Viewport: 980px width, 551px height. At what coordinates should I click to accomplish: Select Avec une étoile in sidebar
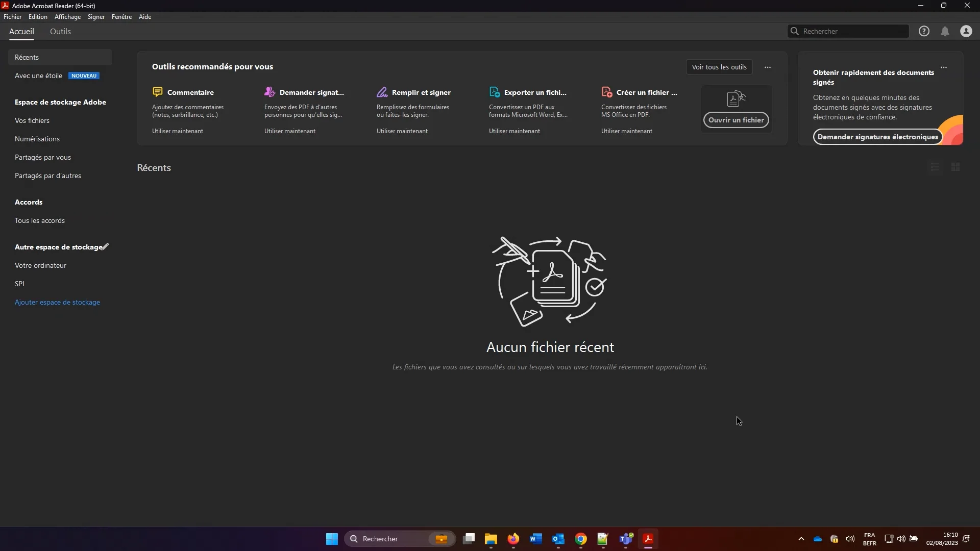(x=60, y=76)
